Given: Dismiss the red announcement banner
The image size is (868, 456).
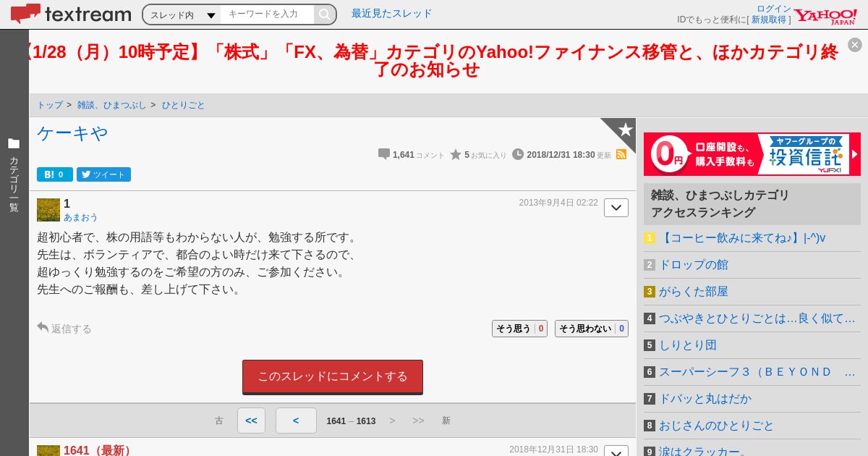Looking at the screenshot, I should tap(855, 45).
